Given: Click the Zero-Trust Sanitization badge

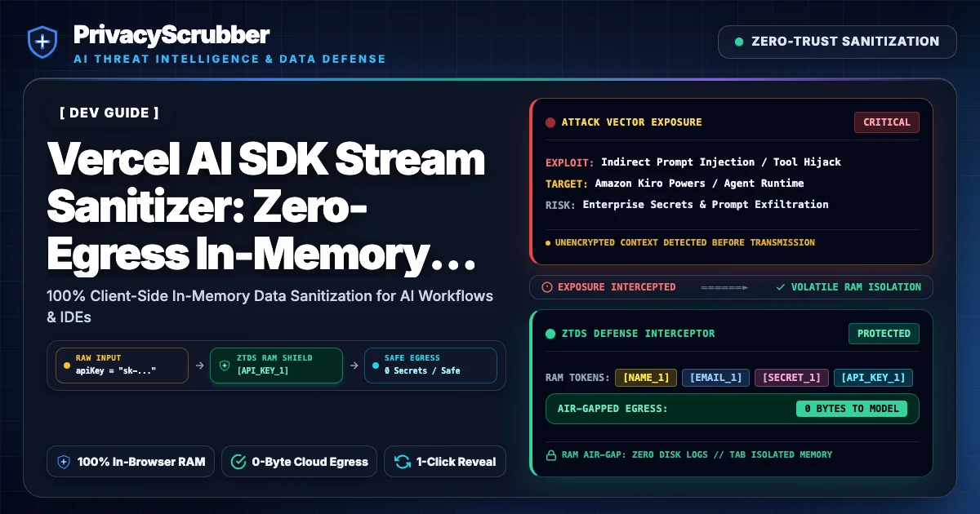Looking at the screenshot, I should click(837, 42).
